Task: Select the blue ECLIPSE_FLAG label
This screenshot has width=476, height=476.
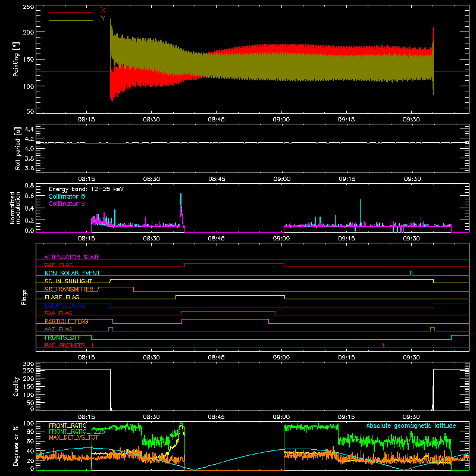Action: pos(65,305)
